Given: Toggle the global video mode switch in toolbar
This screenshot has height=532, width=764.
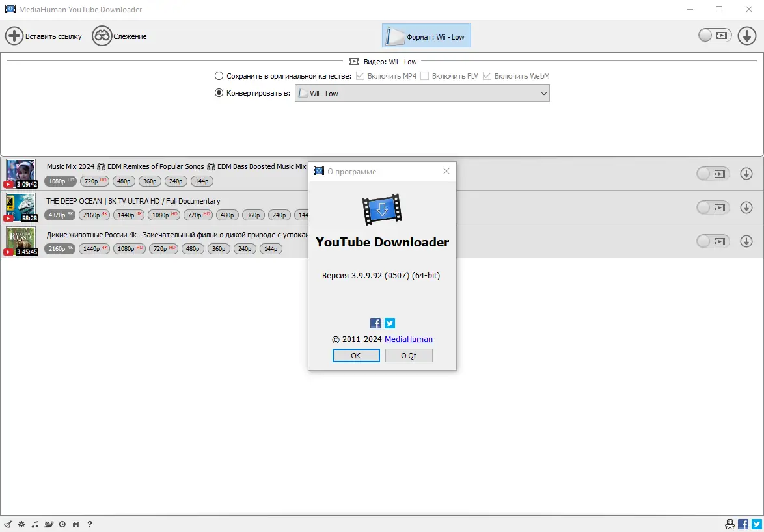Looking at the screenshot, I should (715, 36).
